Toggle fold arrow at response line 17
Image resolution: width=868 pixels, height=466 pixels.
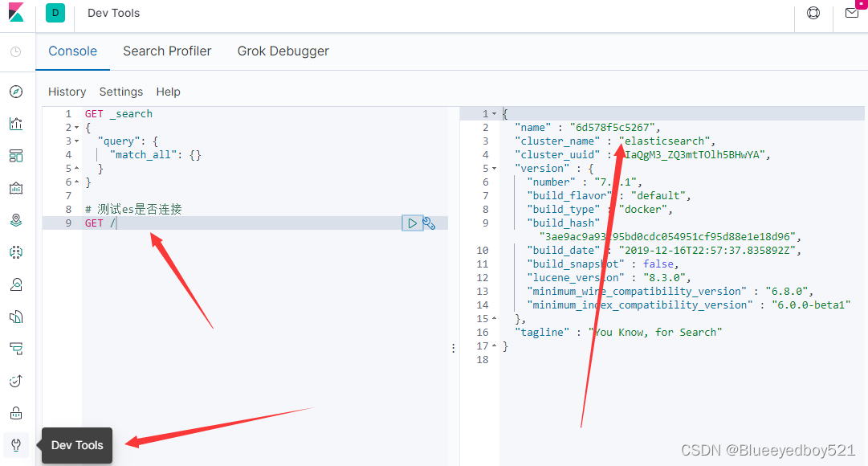pos(495,346)
